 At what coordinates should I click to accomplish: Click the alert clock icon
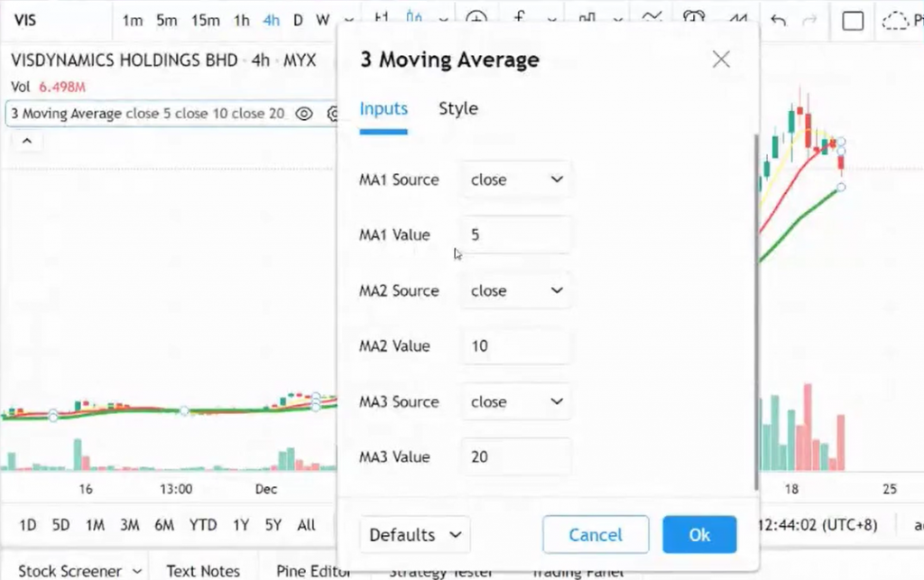coord(694,19)
